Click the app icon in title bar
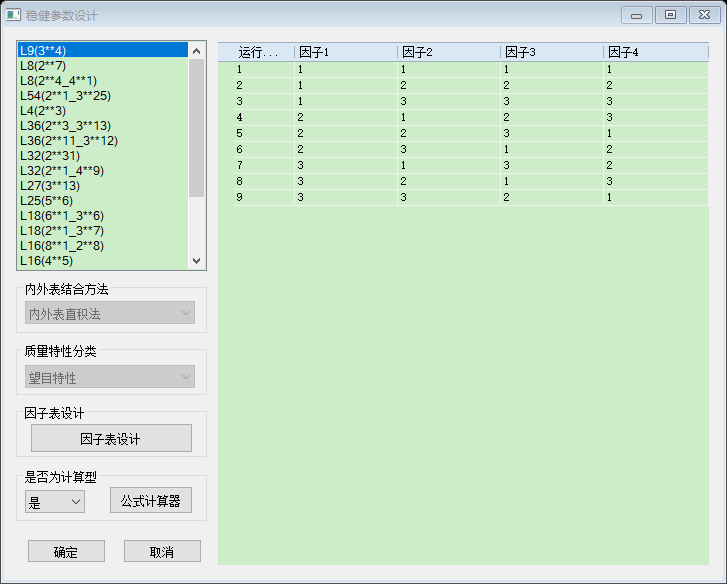The image size is (727, 584). 14,16
